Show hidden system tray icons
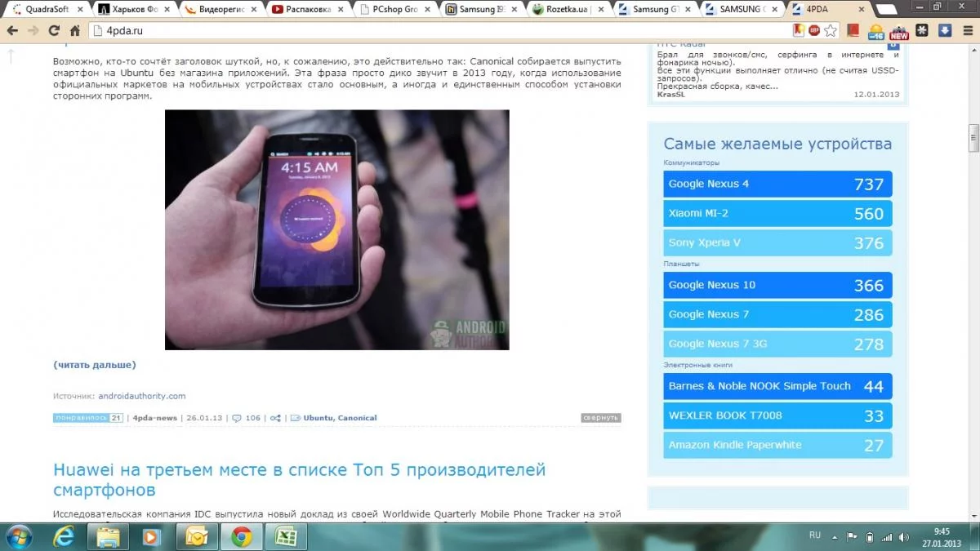 [x=835, y=537]
